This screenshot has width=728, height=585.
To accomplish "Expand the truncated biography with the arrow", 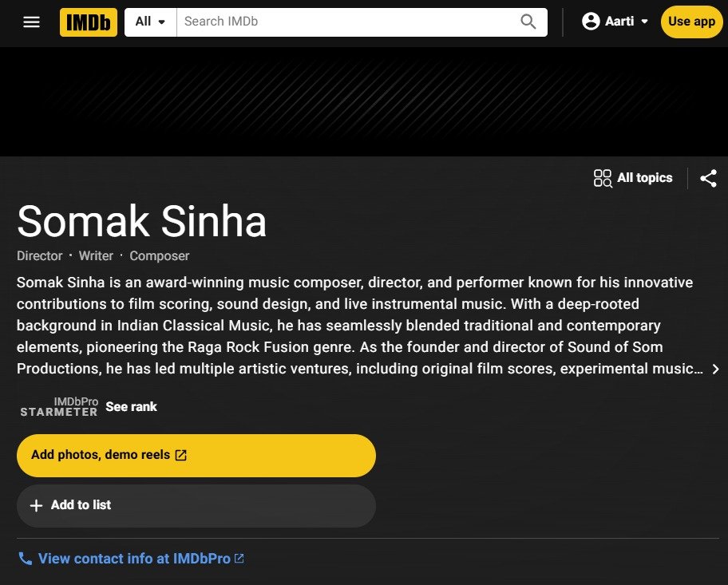I will [716, 369].
